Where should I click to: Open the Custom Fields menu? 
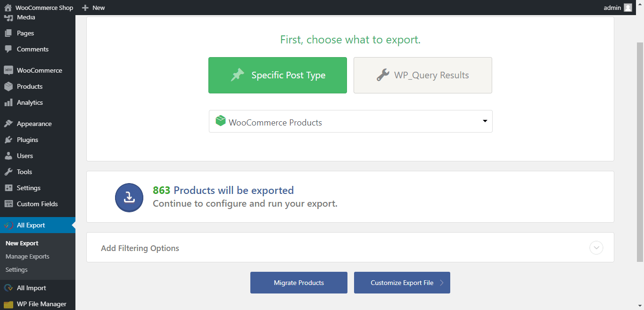(38, 204)
